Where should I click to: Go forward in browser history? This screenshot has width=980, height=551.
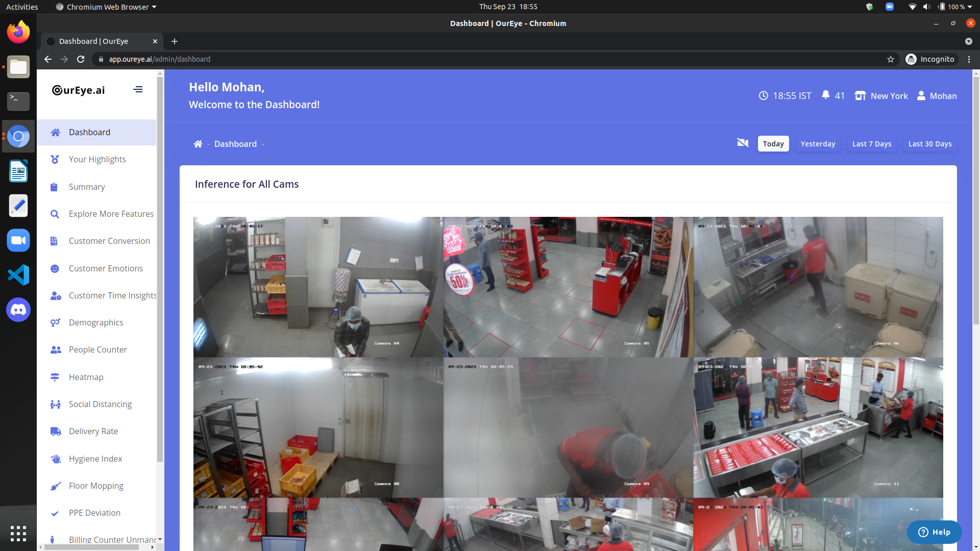(x=64, y=59)
